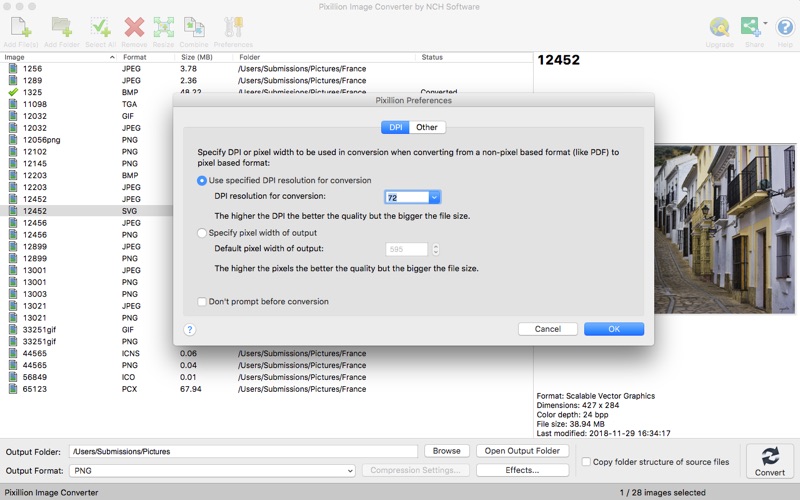Click the file icon of the 44565 ICNS row
This screenshot has width=800, height=500.
tap(13, 353)
